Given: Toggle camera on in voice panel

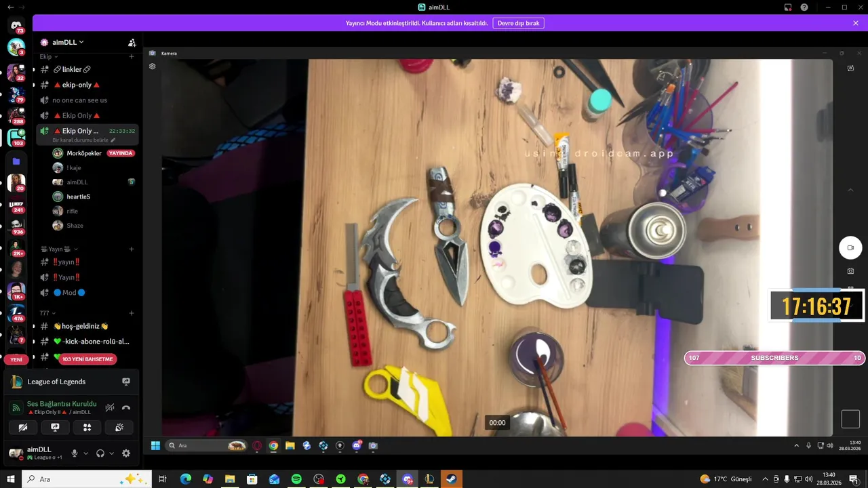Looking at the screenshot, I should click(22, 428).
